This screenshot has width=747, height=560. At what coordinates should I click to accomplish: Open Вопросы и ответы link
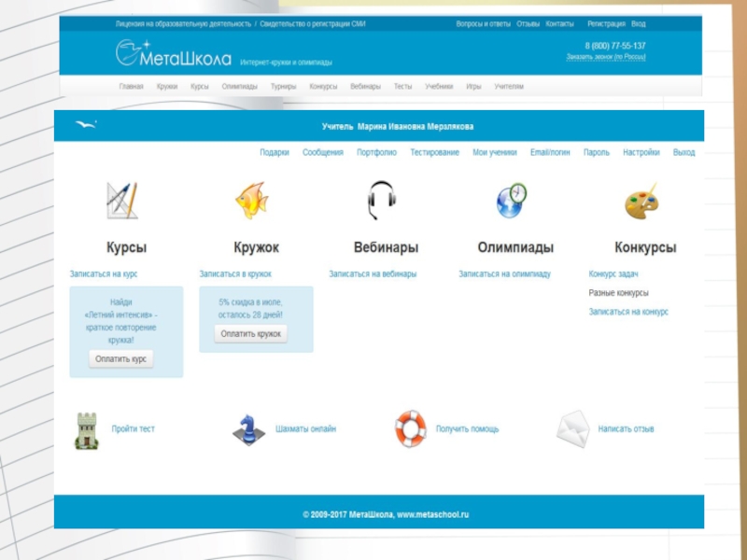483,24
